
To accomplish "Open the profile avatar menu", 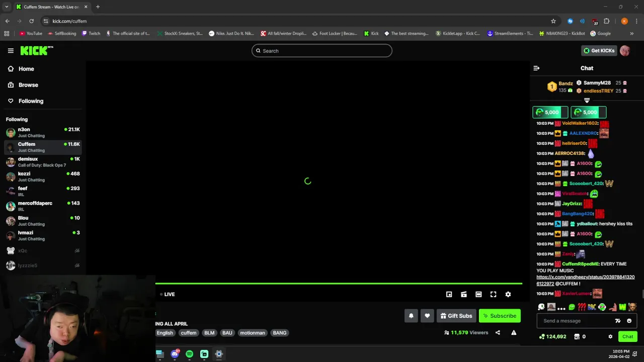I will [x=625, y=51].
